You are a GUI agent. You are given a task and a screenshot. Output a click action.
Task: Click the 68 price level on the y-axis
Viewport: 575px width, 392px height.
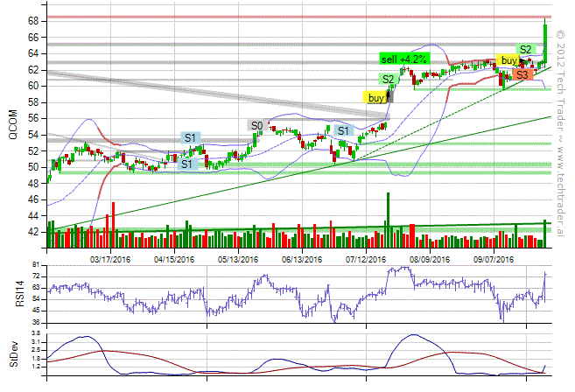(31, 20)
